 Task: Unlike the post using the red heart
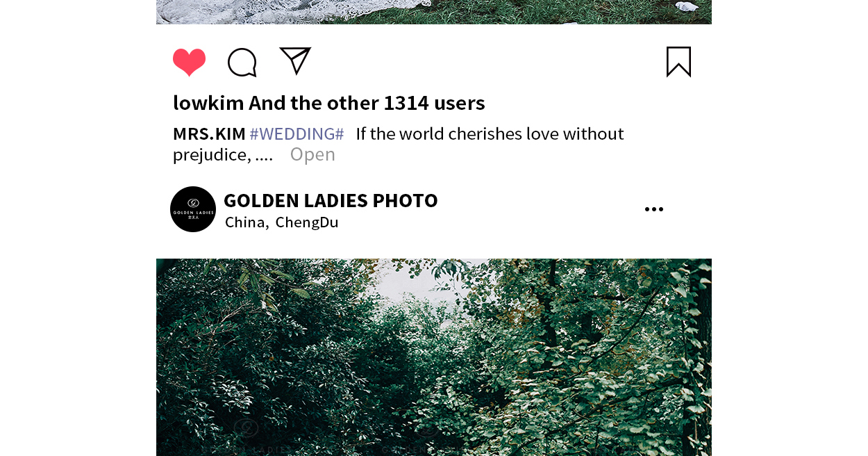click(189, 62)
